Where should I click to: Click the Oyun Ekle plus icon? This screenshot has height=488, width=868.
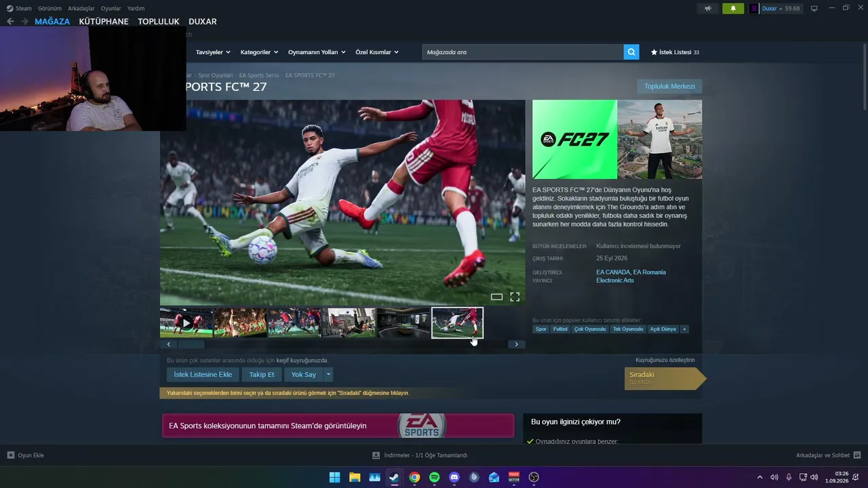[11, 455]
